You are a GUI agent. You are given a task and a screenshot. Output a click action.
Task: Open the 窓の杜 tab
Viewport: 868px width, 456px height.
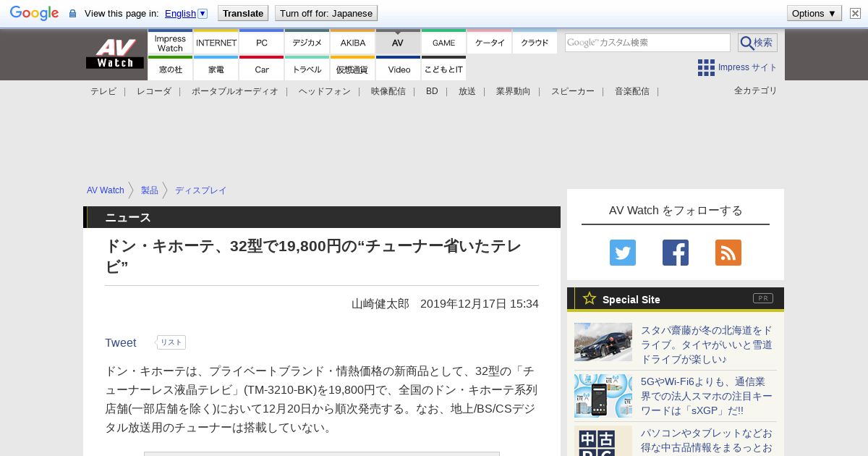[x=171, y=69]
